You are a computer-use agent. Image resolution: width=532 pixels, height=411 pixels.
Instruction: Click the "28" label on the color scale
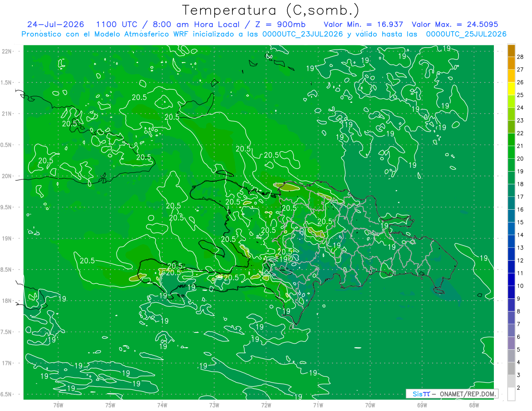pyautogui.click(x=520, y=57)
